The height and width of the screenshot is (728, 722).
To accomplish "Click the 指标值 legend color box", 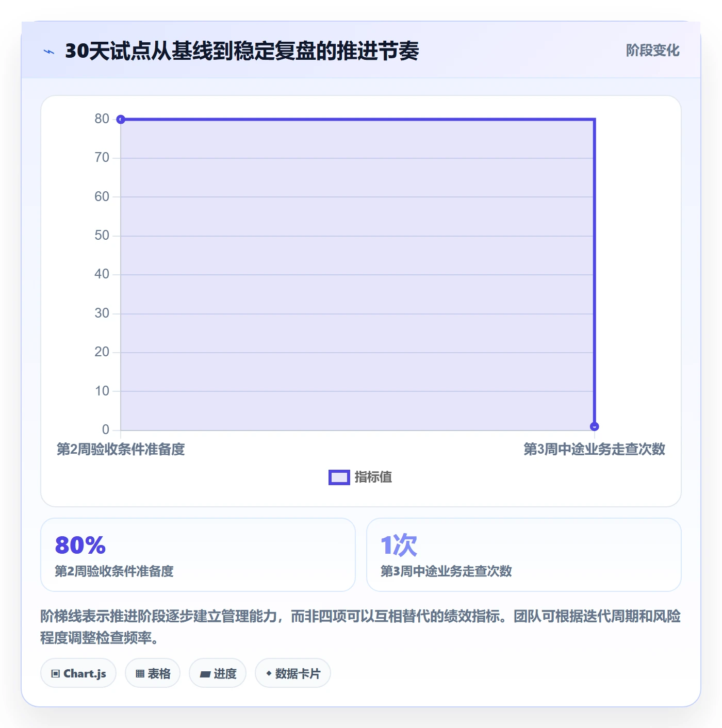I will [339, 477].
